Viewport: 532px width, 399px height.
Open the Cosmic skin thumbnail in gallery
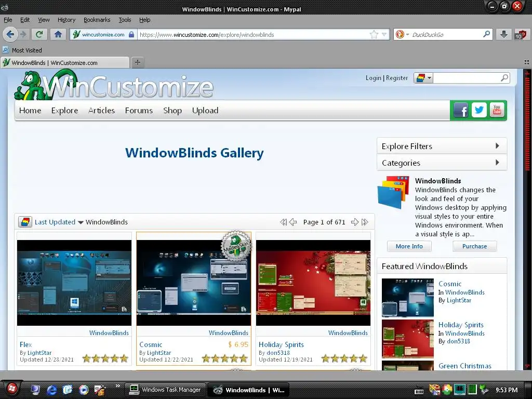(x=194, y=283)
